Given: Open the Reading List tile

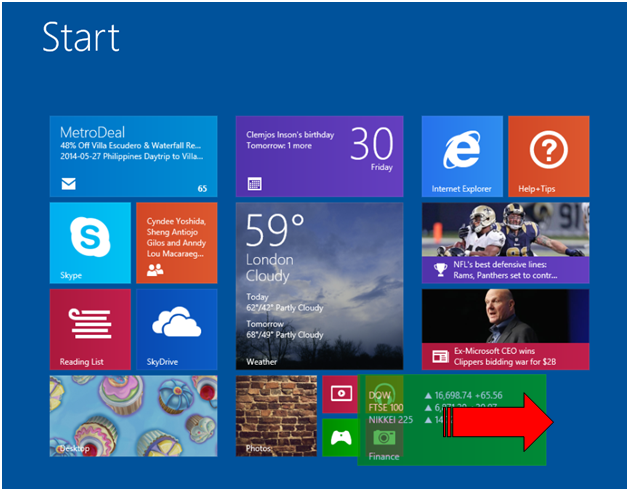Looking at the screenshot, I should pyautogui.click(x=90, y=329).
